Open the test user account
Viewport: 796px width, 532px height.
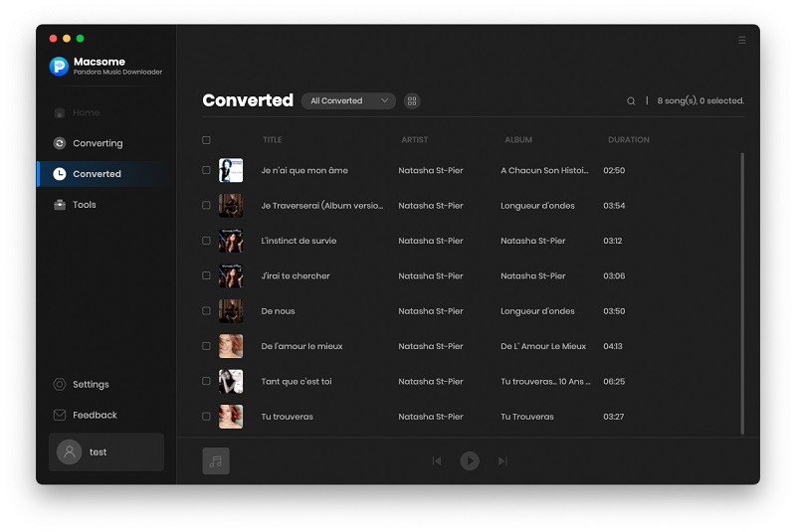pyautogui.click(x=106, y=451)
